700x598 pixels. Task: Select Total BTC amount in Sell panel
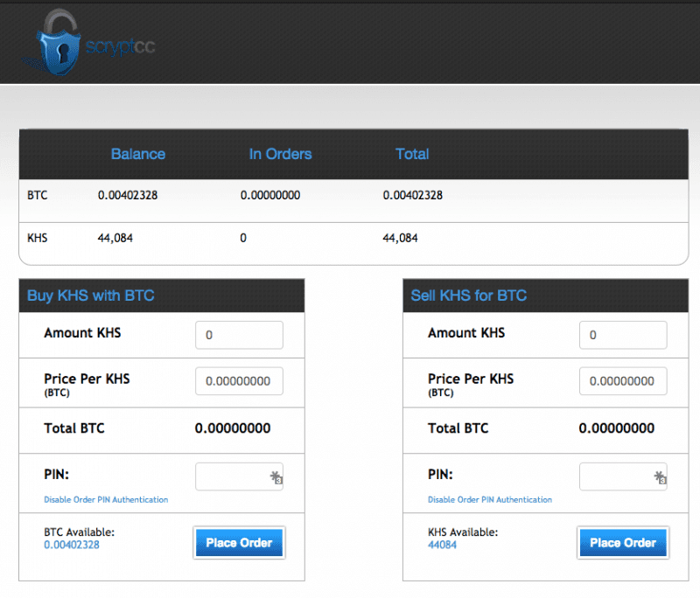point(617,428)
